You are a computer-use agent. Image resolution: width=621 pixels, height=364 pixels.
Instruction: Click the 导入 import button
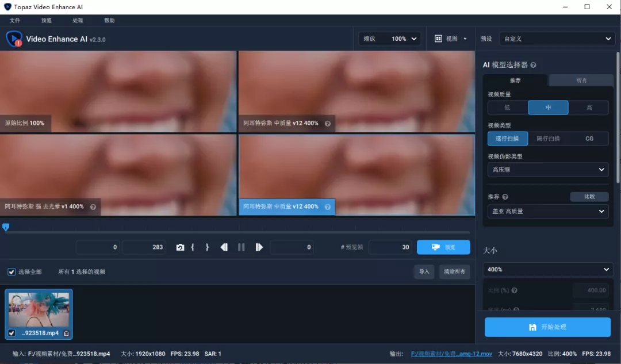[x=424, y=272]
